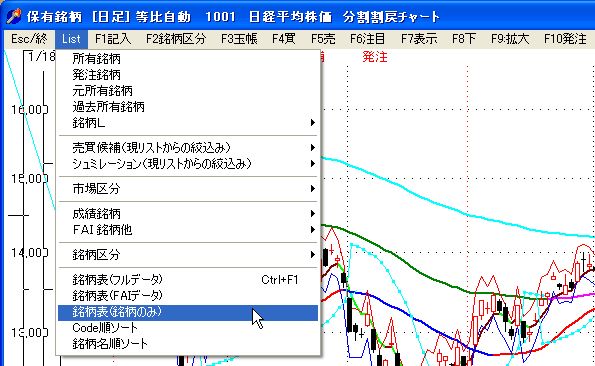The image size is (595, 366).
Task: Expand the 銘柄L submenu arrow
Action: point(312,123)
